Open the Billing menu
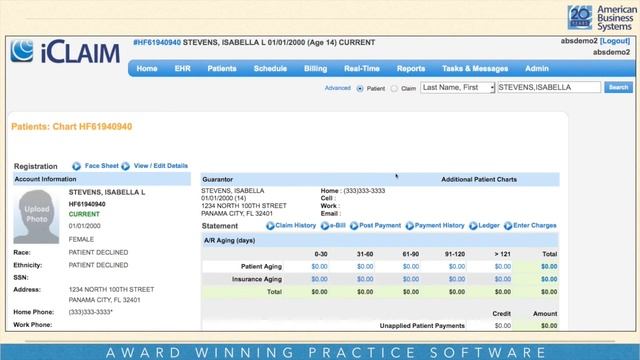 tap(316, 69)
